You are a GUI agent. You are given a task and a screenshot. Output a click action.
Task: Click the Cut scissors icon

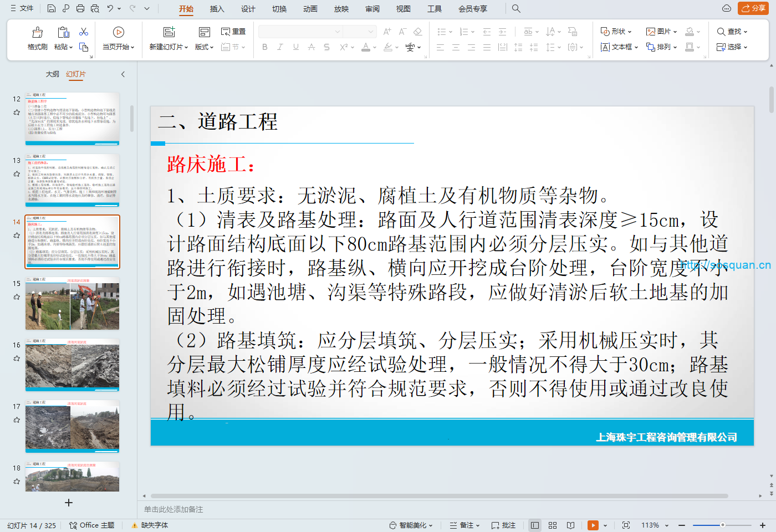click(84, 32)
